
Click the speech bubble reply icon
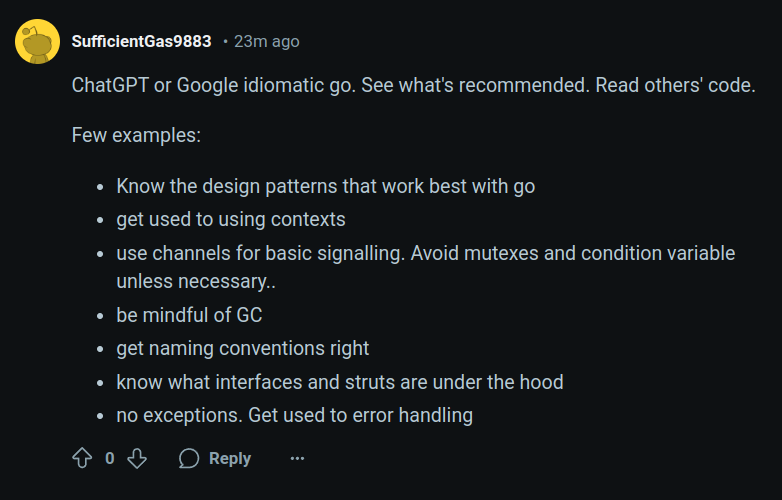189,458
